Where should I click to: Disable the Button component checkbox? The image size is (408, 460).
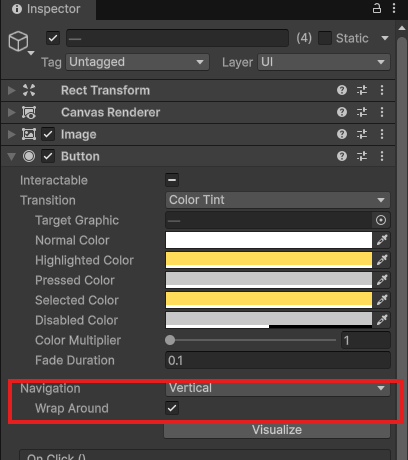pos(48,156)
